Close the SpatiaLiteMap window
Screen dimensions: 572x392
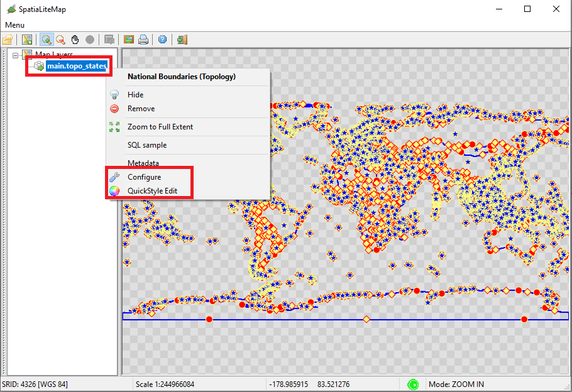click(556, 9)
